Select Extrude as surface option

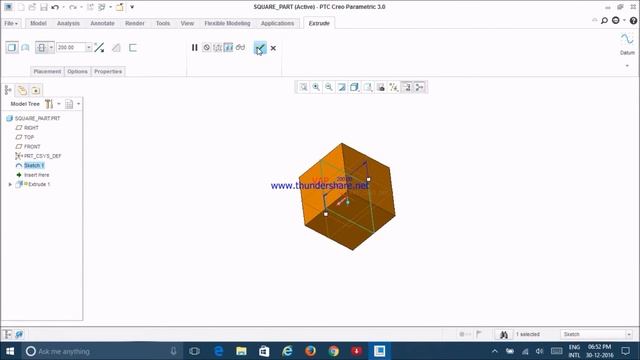click(x=25, y=48)
